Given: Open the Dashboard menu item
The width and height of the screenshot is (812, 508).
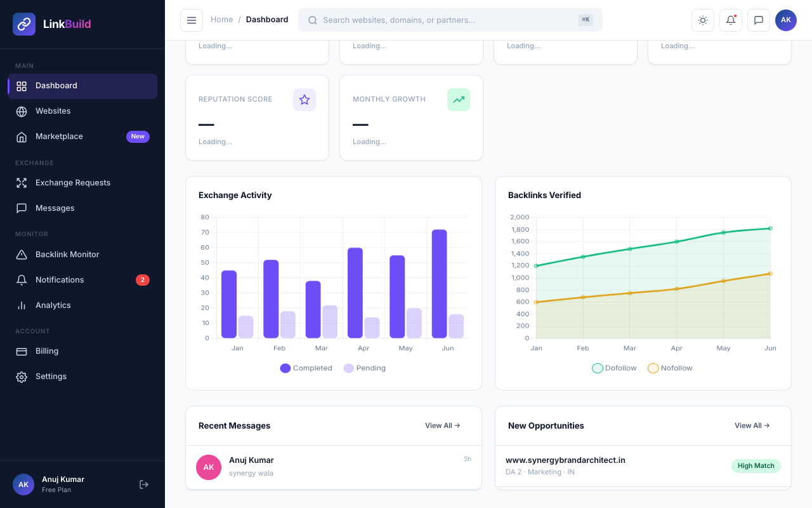Looking at the screenshot, I should coord(82,86).
